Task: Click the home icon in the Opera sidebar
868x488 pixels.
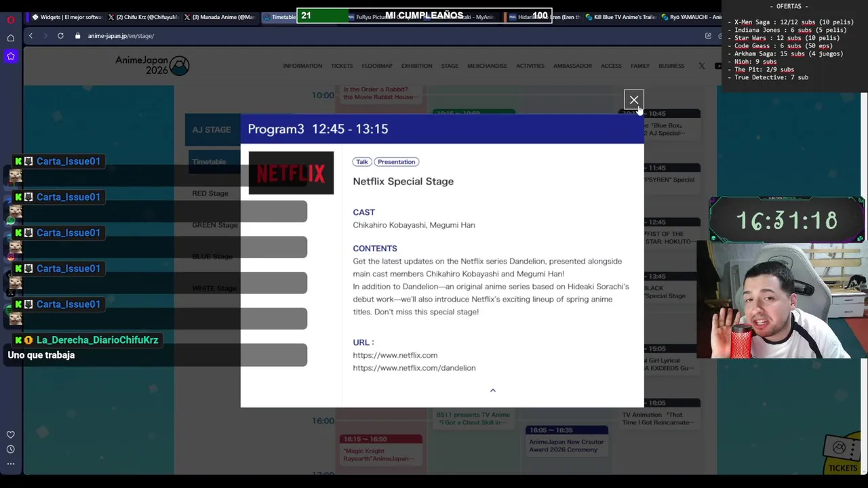Action: click(x=10, y=39)
